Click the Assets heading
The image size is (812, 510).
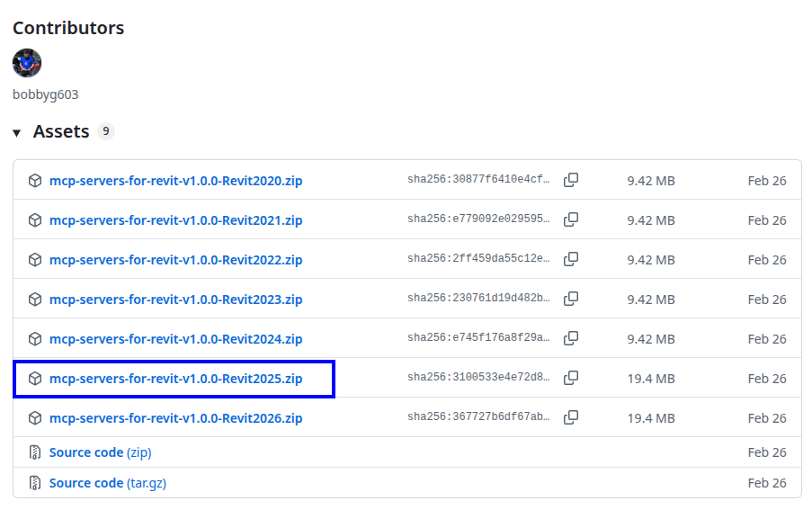pyautogui.click(x=61, y=131)
